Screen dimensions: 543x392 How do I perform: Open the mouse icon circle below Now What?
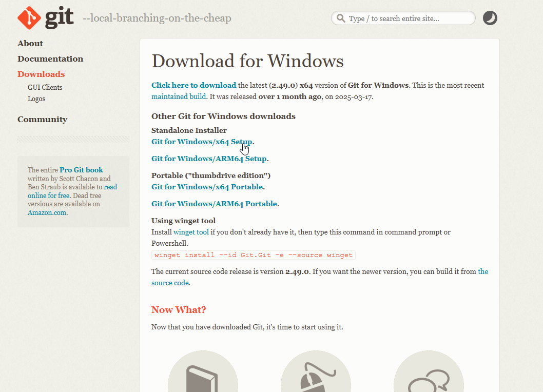[x=316, y=371]
